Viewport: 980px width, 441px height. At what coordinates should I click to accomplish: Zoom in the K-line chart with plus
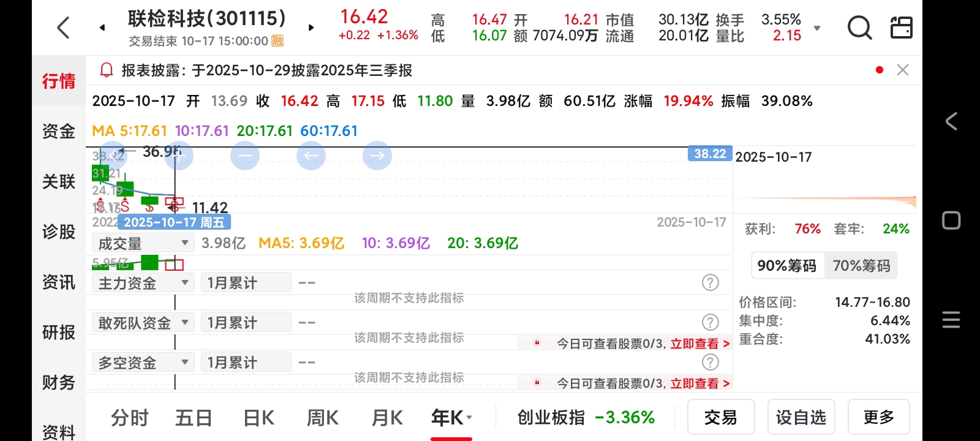click(178, 156)
